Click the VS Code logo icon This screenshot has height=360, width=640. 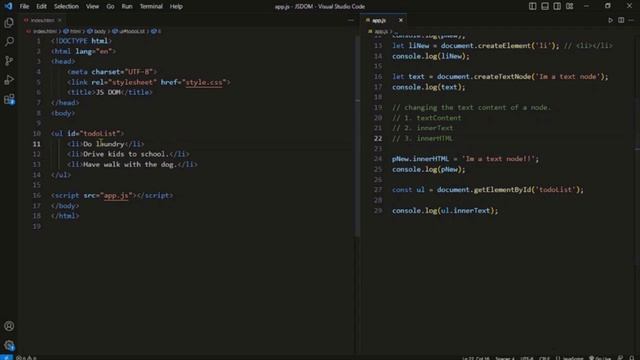[x=9, y=6]
